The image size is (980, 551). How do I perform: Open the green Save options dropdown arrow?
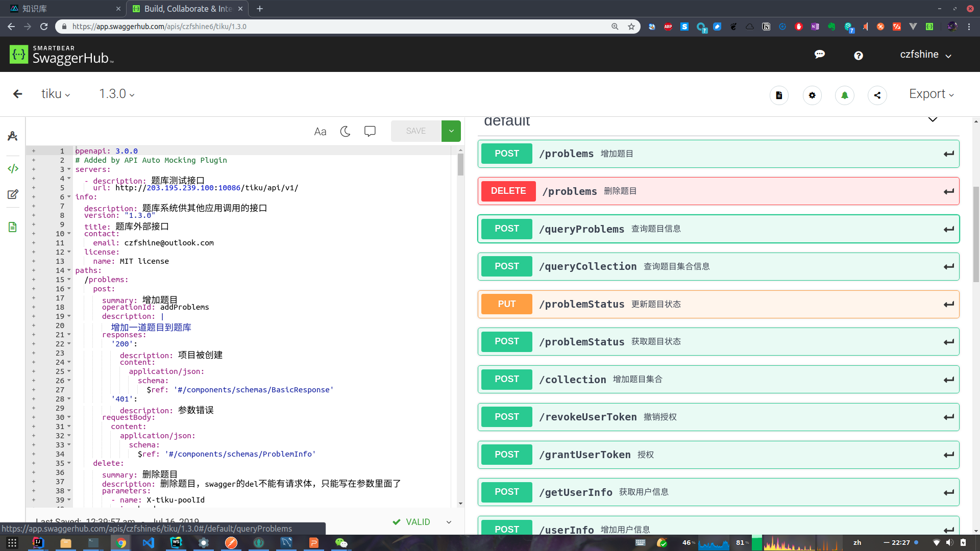pos(451,131)
